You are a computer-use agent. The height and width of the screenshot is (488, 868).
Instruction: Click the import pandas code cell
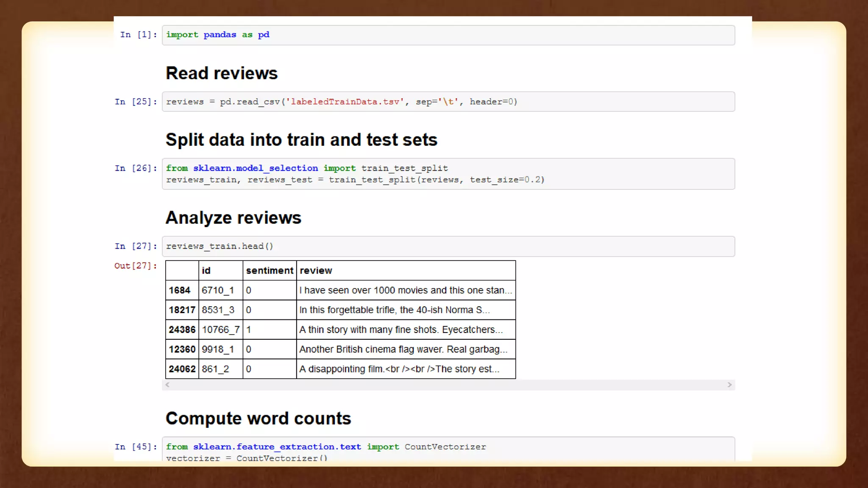click(x=448, y=35)
